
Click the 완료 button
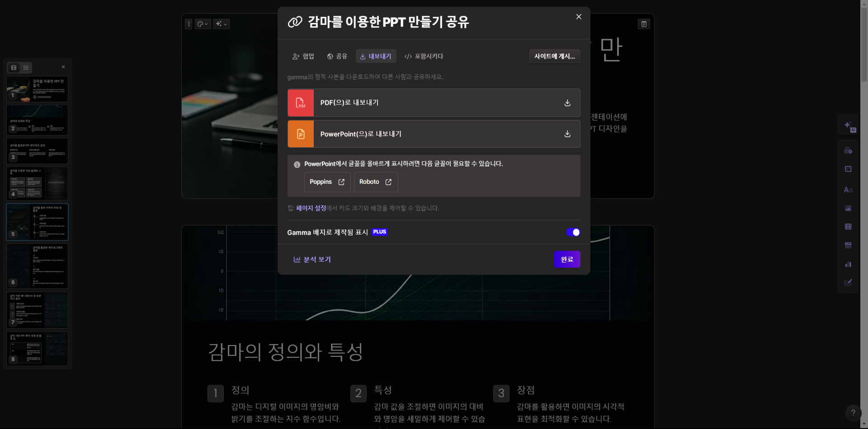[567, 259]
